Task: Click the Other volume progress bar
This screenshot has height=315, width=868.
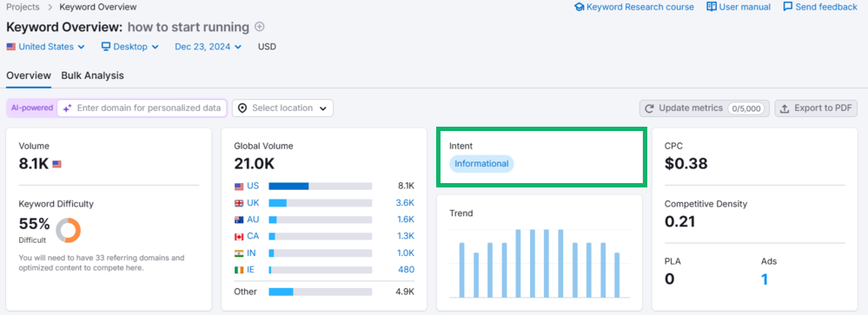Action: click(x=320, y=292)
